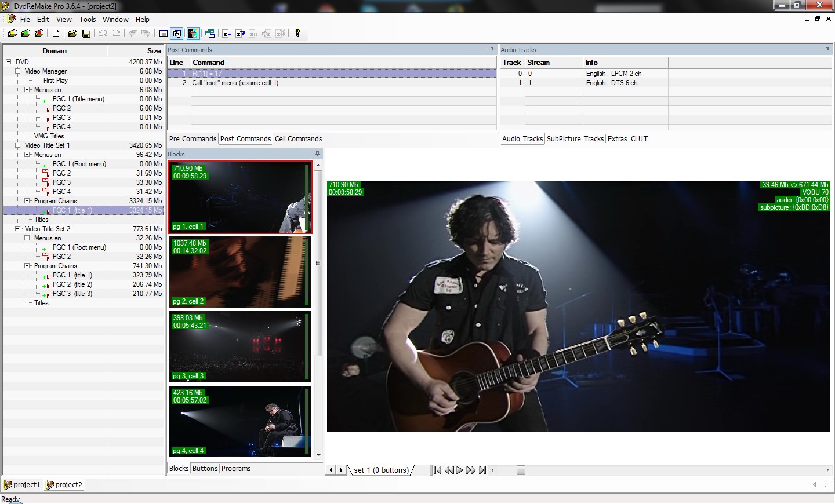Open the Tools menu

[x=88, y=19]
